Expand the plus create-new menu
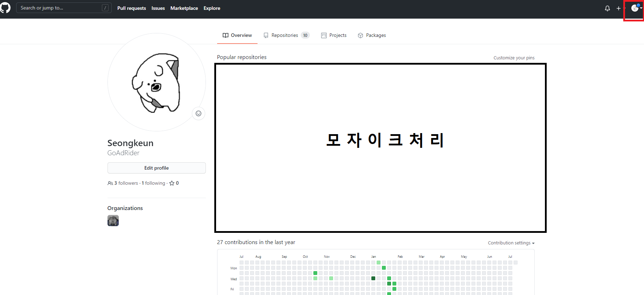The image size is (644, 295). [620, 8]
